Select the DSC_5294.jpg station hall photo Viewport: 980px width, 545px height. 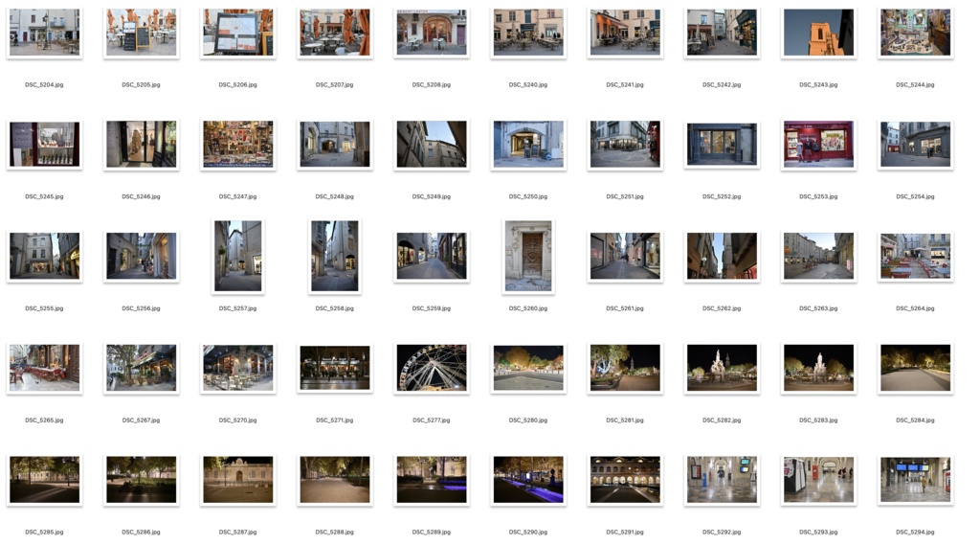[915, 480]
